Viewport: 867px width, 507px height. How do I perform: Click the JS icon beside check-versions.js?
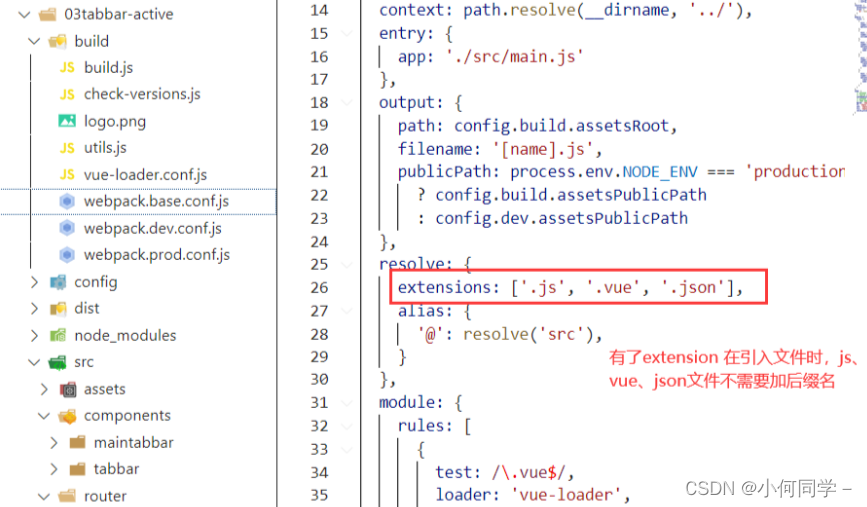(x=67, y=95)
